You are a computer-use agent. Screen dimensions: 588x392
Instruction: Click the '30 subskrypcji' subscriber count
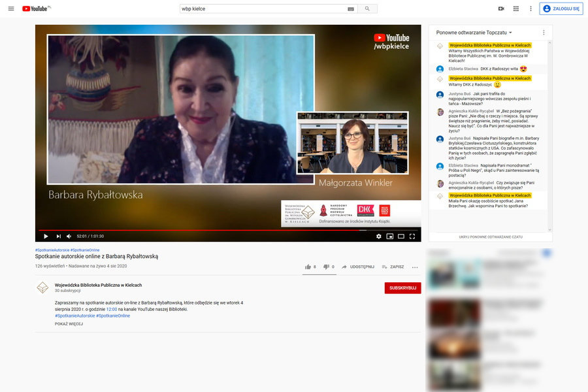(67, 291)
